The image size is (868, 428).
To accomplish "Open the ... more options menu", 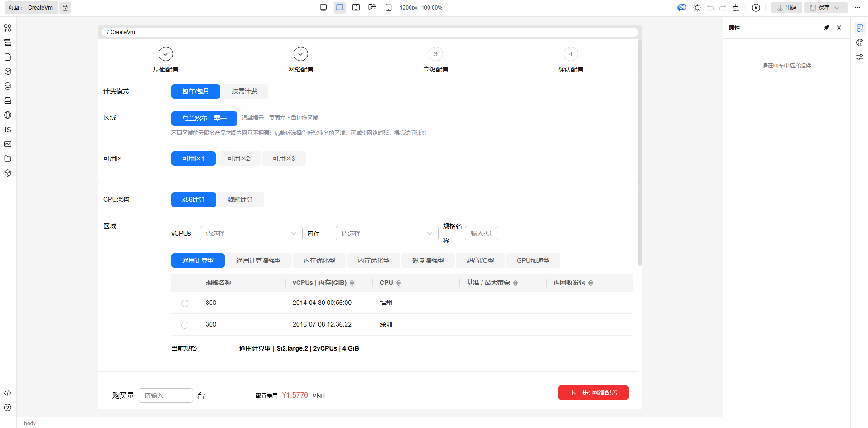I will click(857, 8).
